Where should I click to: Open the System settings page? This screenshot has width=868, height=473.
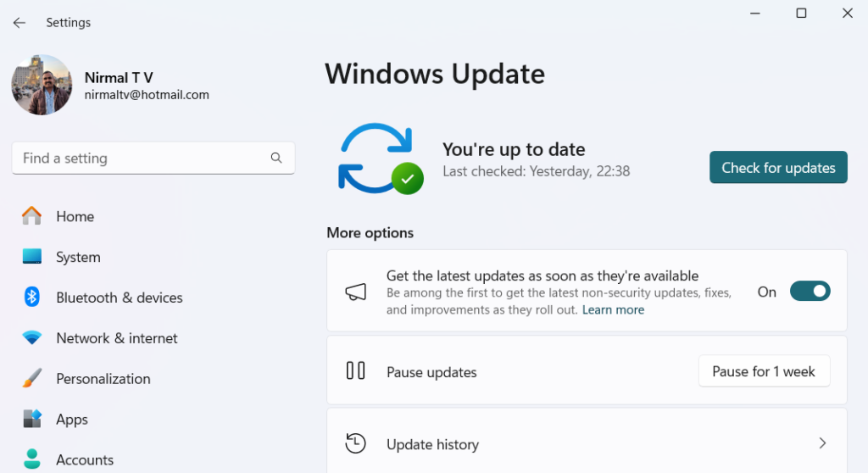tap(78, 257)
